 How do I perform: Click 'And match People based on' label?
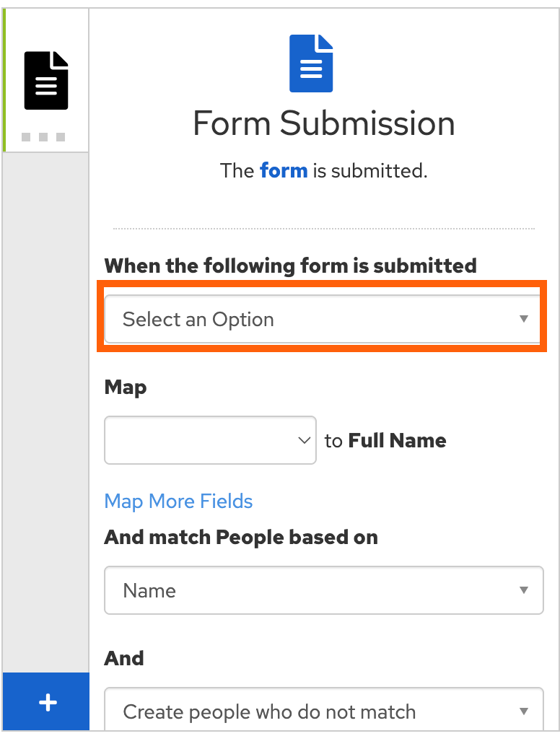click(241, 538)
